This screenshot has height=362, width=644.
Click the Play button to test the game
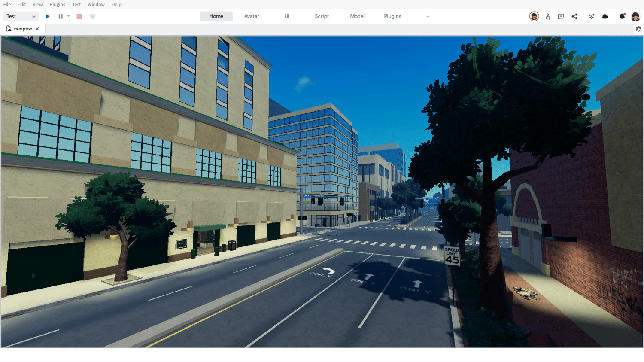[x=47, y=16]
